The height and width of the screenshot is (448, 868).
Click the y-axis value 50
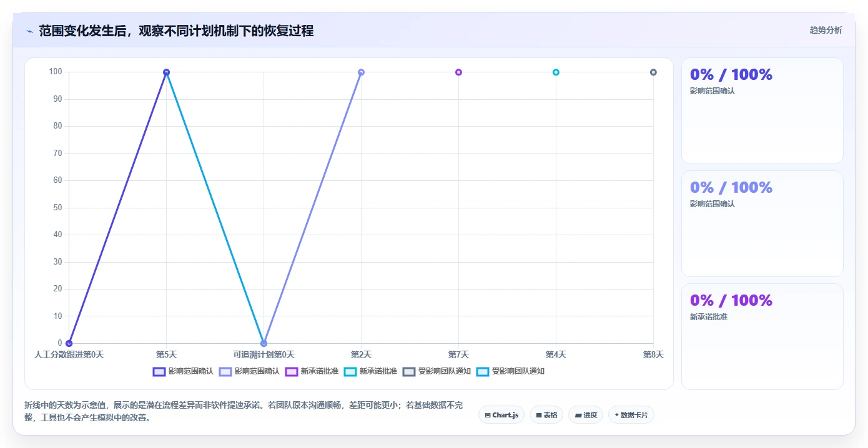(x=57, y=208)
